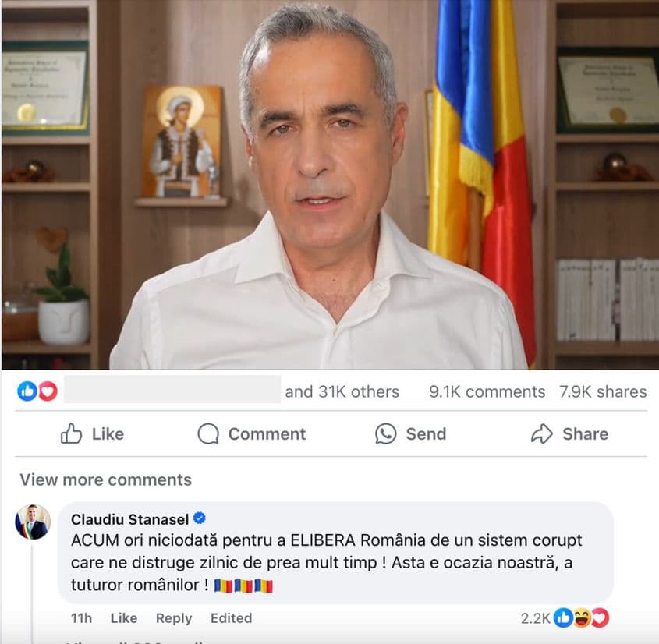Click the 11h comment timestamp

[81, 618]
